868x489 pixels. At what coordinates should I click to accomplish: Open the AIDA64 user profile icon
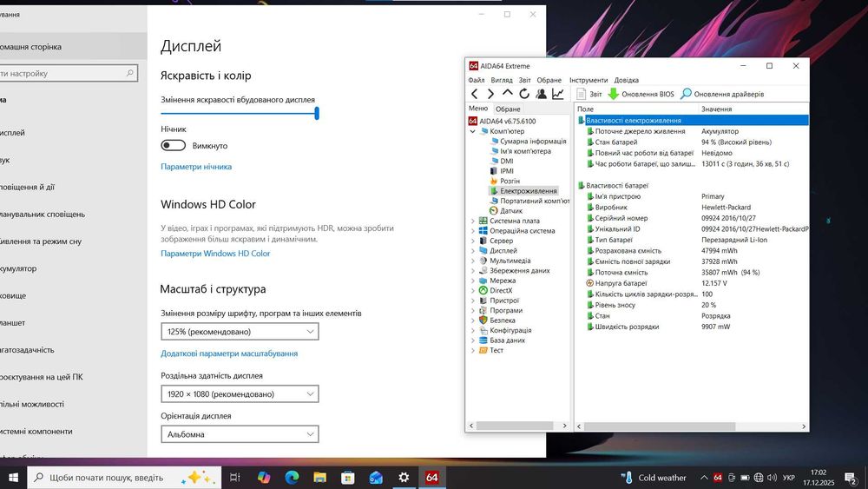(541, 94)
